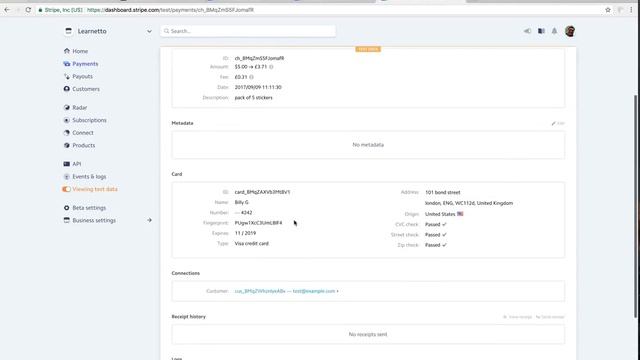Click the amount info icon
This screenshot has height=360, width=640.
coord(271,67)
